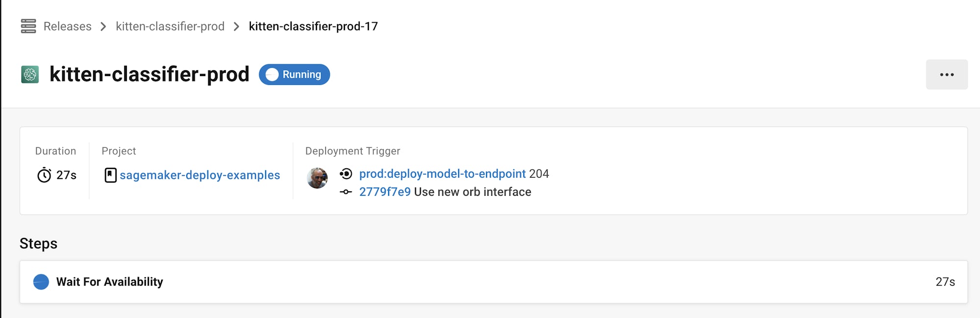Click the project repository book icon

coord(110,175)
